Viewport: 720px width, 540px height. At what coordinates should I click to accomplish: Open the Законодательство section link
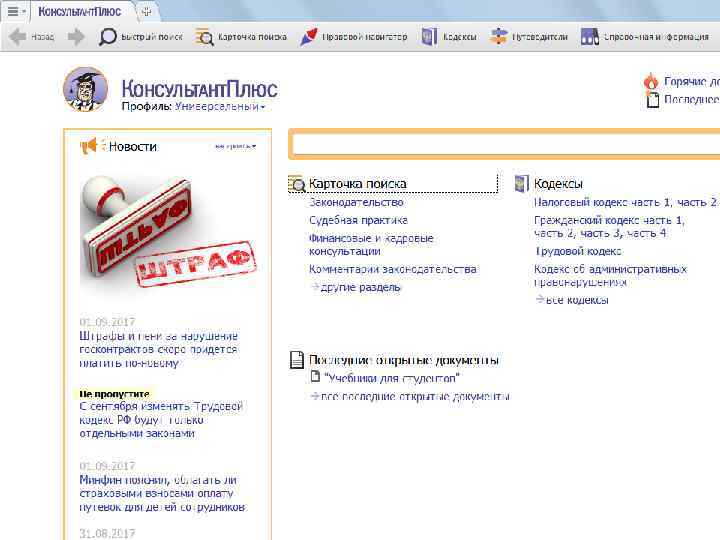point(356,202)
